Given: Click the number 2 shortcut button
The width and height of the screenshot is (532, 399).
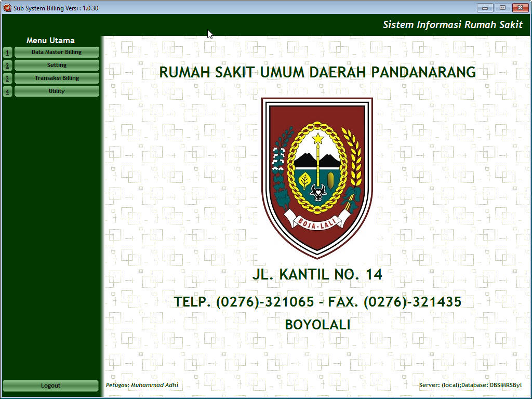Looking at the screenshot, I should (7, 65).
